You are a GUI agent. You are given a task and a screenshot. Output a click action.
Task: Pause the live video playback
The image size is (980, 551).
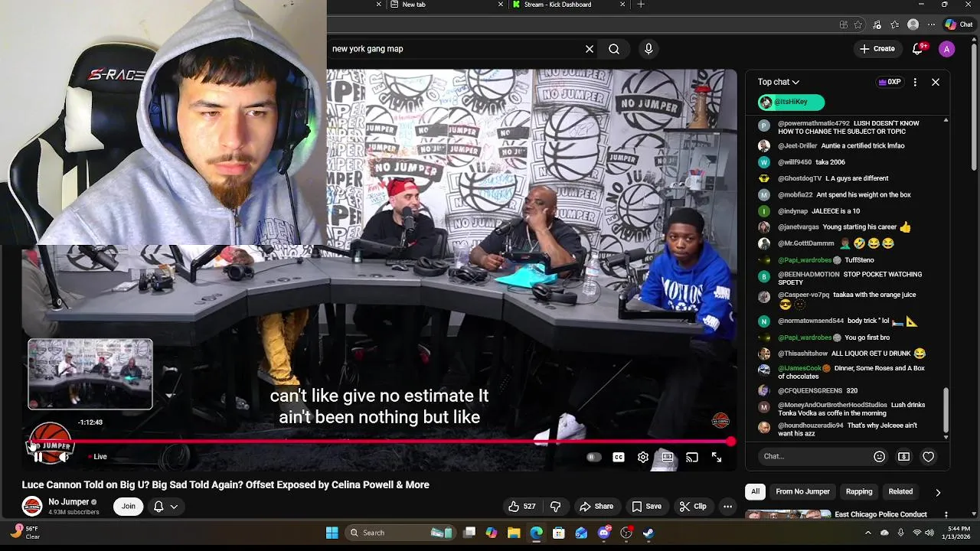38,457
